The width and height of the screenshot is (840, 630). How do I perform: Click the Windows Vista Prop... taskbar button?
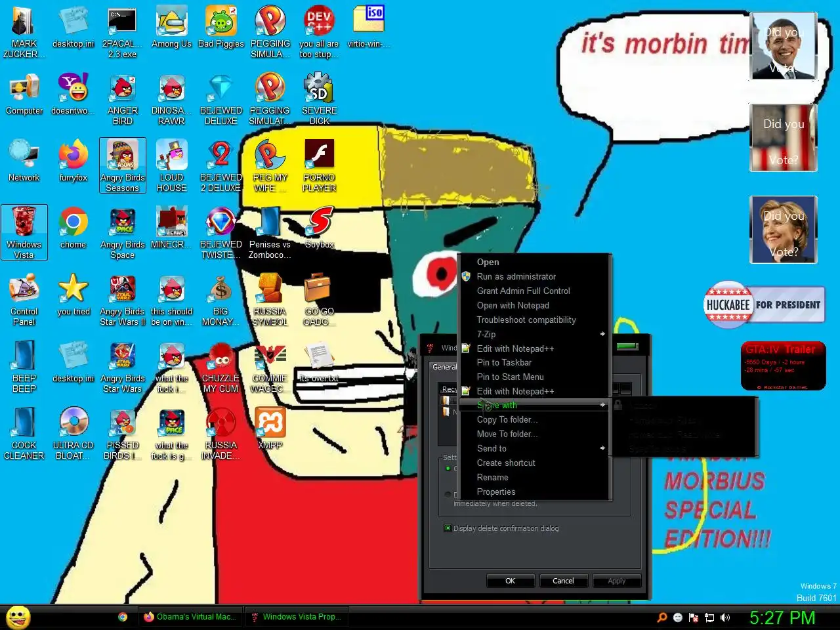[297, 617]
